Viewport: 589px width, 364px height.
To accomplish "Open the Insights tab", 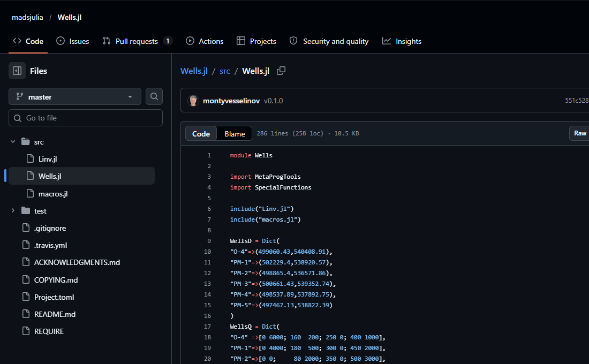I will point(402,41).
